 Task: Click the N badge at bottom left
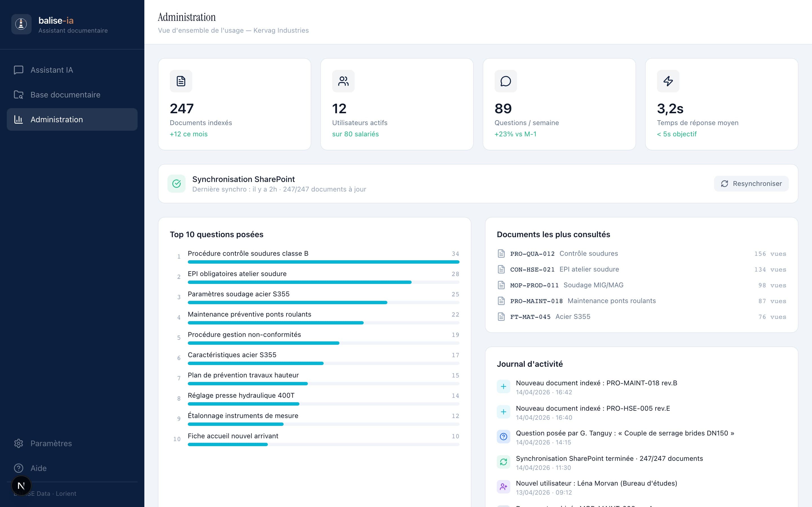pyautogui.click(x=21, y=485)
